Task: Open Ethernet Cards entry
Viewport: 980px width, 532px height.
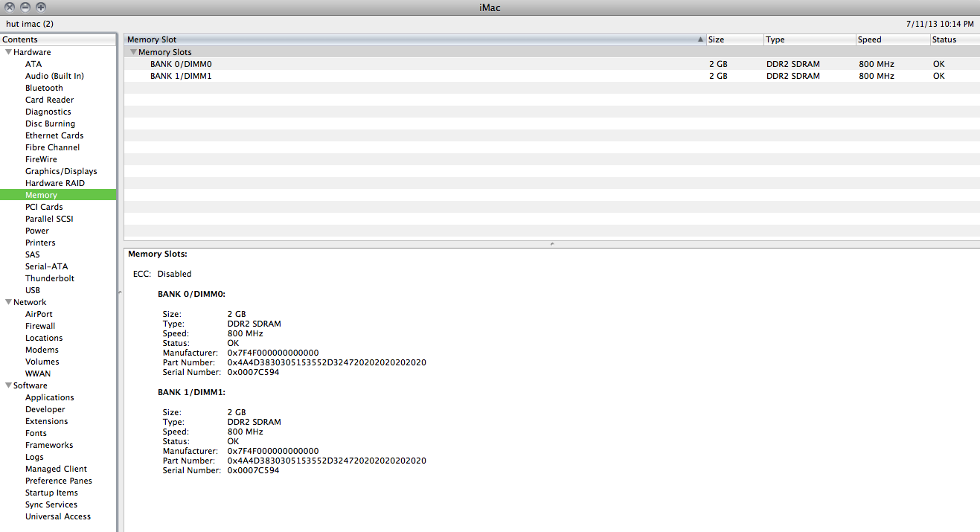Action: point(54,135)
